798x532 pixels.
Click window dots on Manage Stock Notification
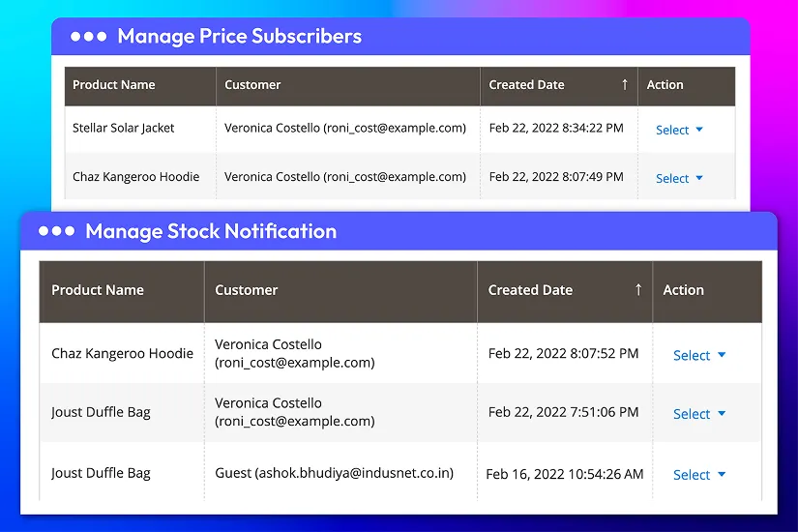(56, 231)
